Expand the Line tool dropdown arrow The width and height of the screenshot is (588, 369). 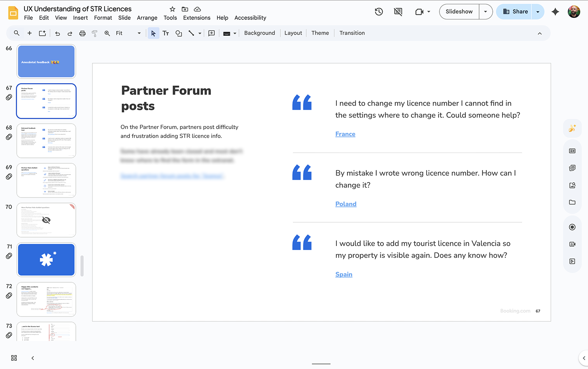200,33
